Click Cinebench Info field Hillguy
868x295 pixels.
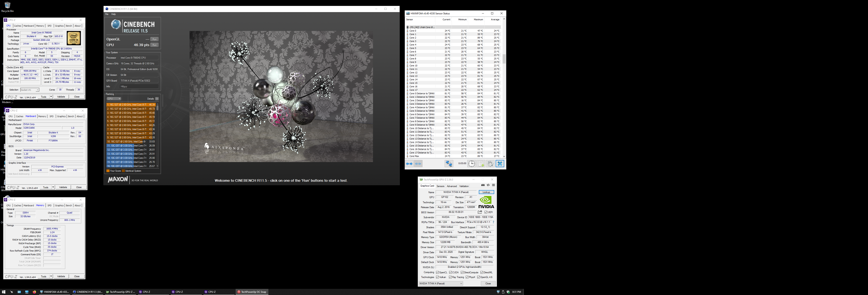[x=139, y=86]
